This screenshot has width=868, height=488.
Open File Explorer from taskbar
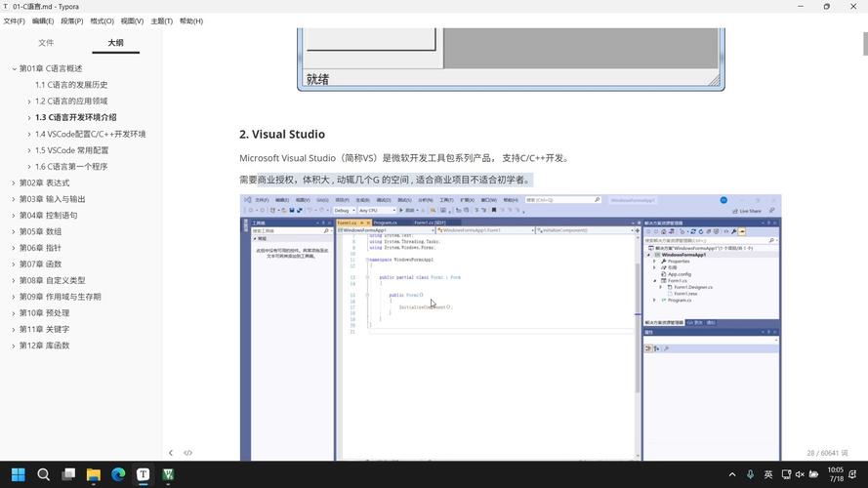[94, 475]
